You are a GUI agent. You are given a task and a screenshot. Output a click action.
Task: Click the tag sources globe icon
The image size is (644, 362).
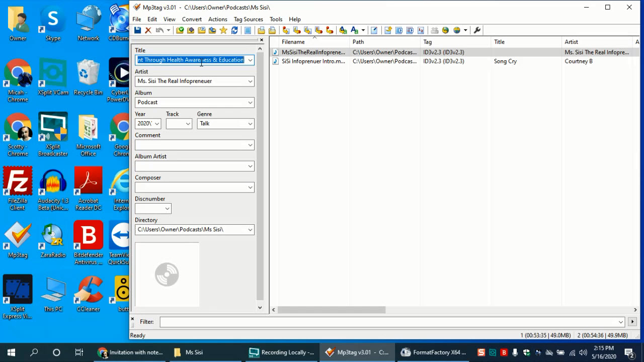457,30
